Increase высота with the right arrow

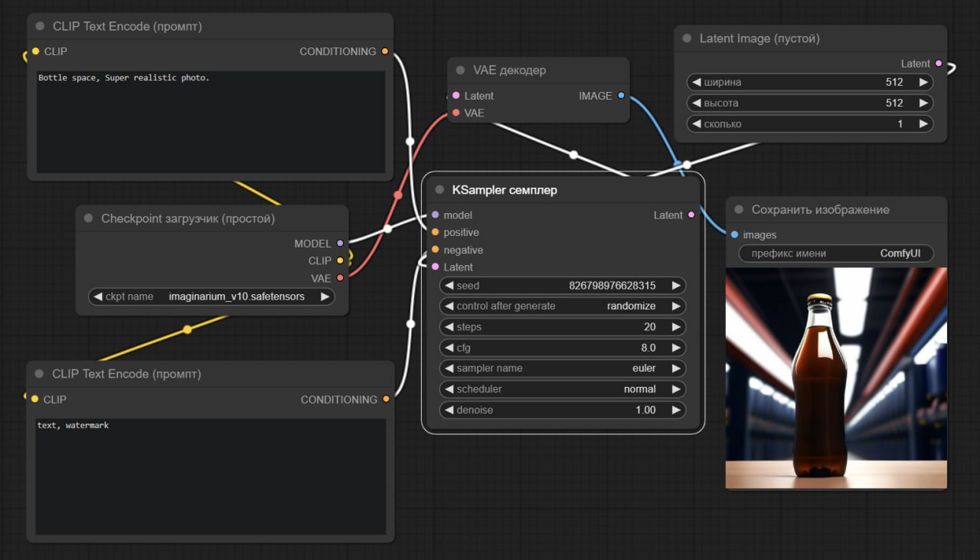923,103
